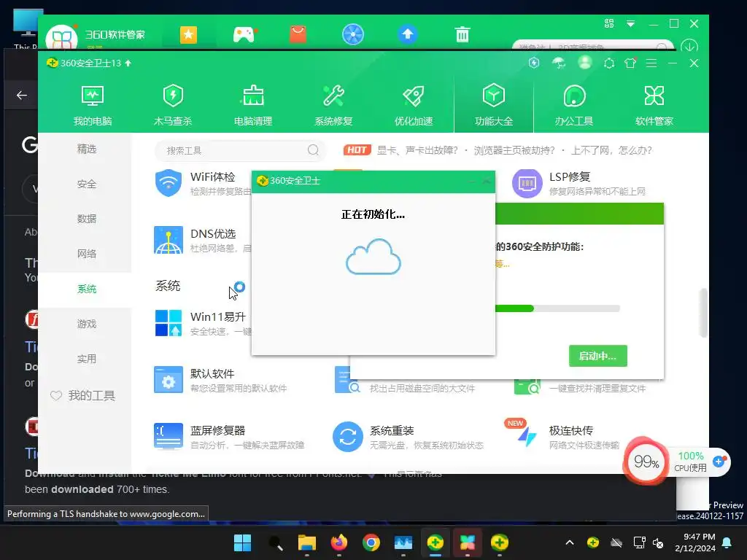Select 精选 category in sidebar
747x560 pixels.
click(86, 149)
